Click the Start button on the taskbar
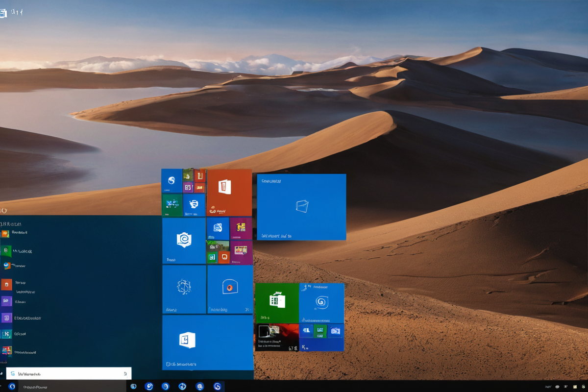588x392 pixels. (12, 386)
